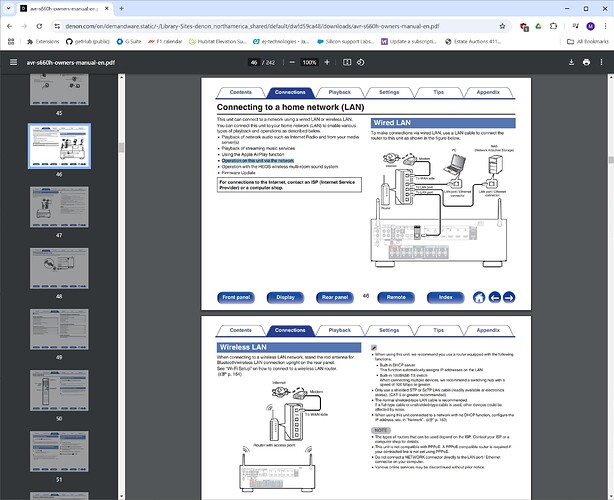Open the Estate Auctions bookmark

473,41
